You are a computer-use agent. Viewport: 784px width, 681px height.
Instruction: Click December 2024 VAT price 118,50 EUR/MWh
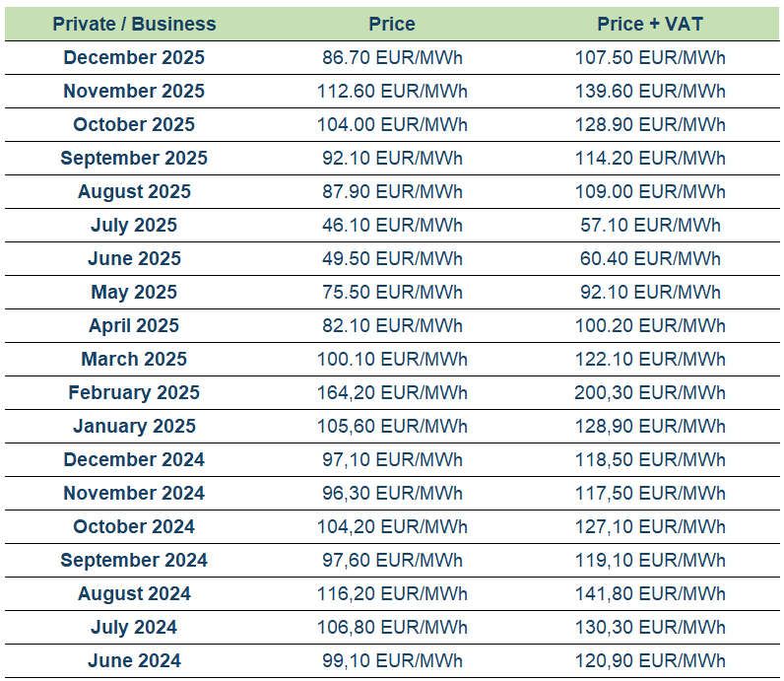point(650,459)
